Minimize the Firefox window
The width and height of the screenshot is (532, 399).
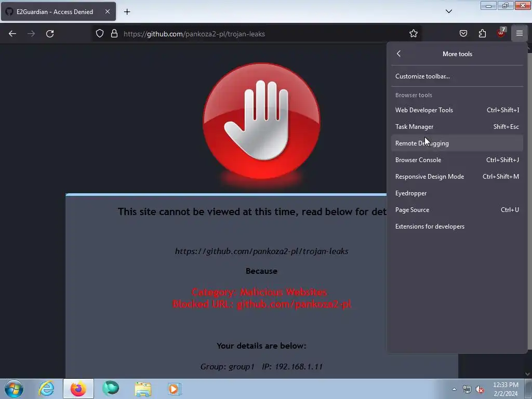click(x=488, y=5)
